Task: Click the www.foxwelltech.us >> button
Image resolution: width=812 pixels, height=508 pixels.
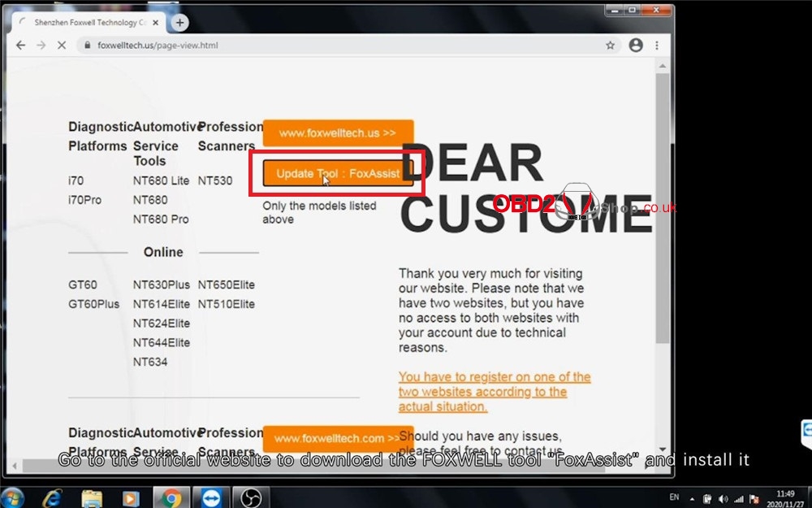Action: (x=338, y=132)
